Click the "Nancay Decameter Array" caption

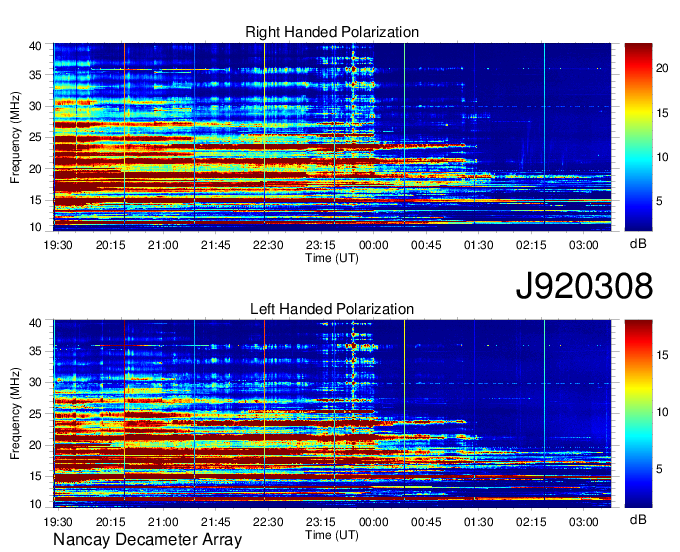point(147,540)
